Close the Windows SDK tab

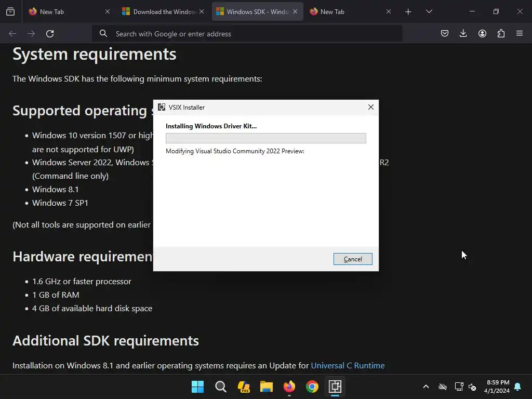click(x=295, y=11)
